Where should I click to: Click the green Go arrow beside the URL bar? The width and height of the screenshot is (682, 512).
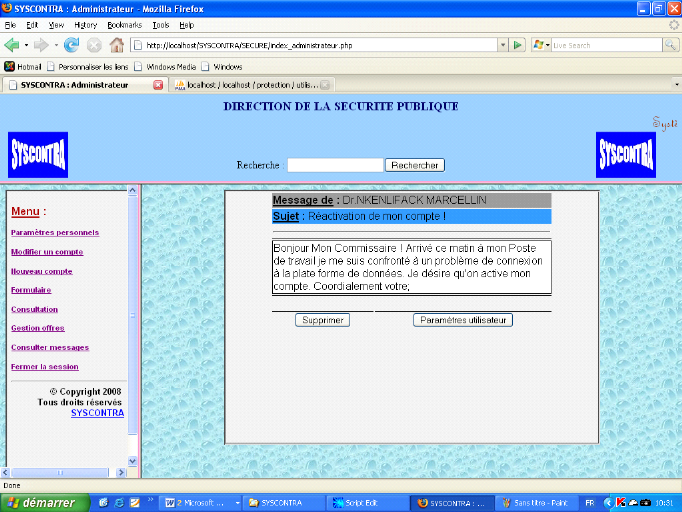[518, 45]
